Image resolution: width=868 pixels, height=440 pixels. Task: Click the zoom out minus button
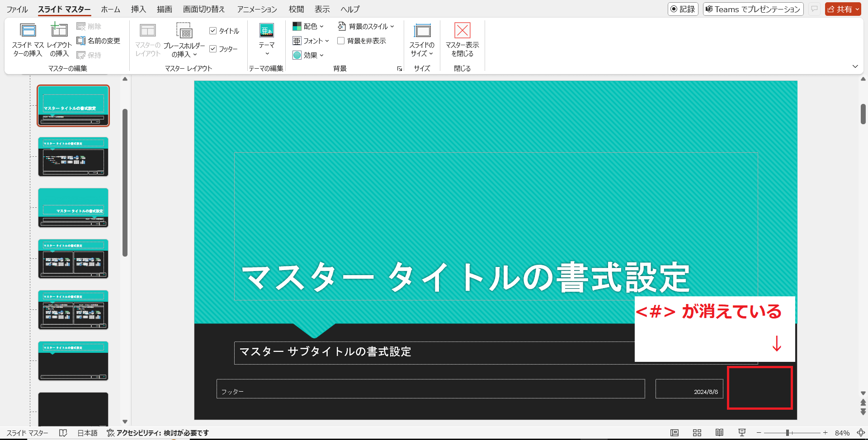point(759,433)
